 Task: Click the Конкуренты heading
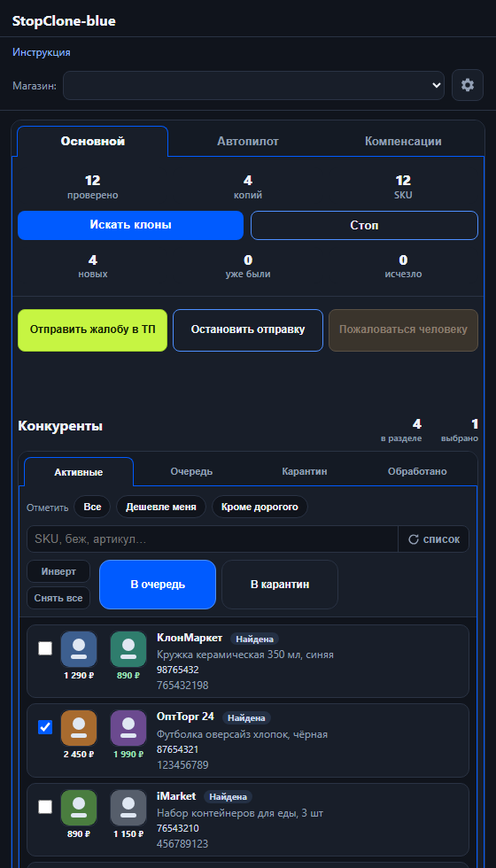pos(60,426)
